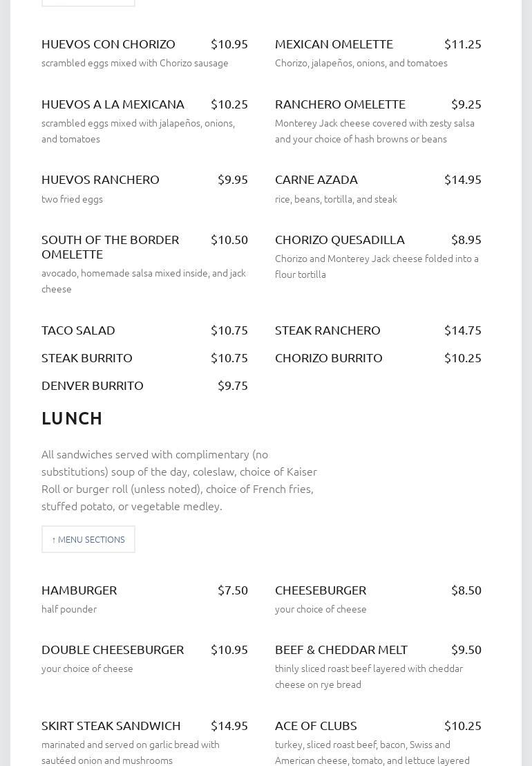Select the Huevos Con Chorizo item title
The height and width of the screenshot is (766, 532).
[x=108, y=44]
